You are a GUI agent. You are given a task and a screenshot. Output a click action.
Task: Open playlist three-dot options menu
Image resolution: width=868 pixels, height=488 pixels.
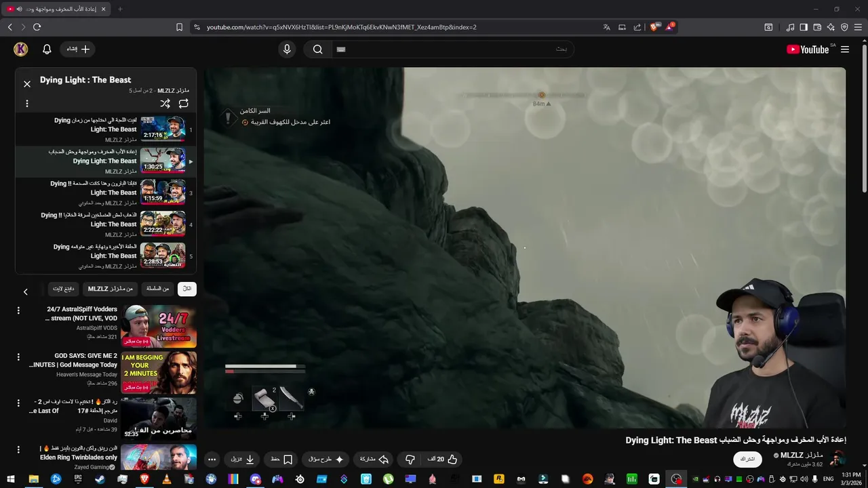pos(27,104)
